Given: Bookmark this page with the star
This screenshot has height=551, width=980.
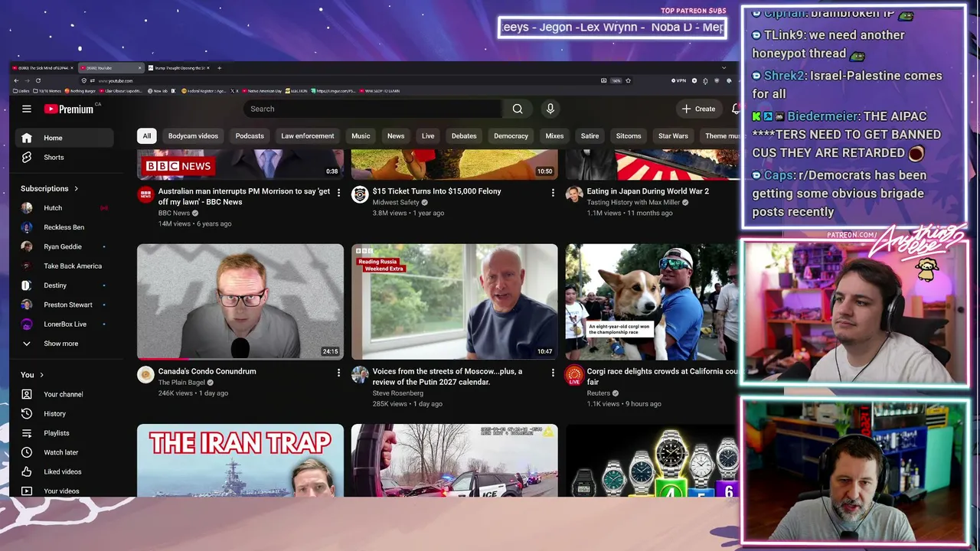Looking at the screenshot, I should pos(628,80).
